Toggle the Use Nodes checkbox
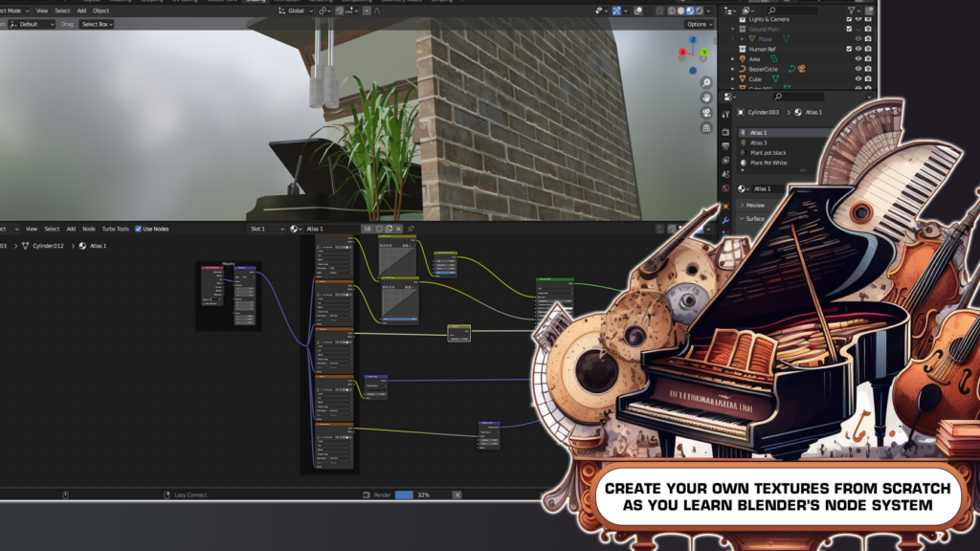 coord(138,229)
